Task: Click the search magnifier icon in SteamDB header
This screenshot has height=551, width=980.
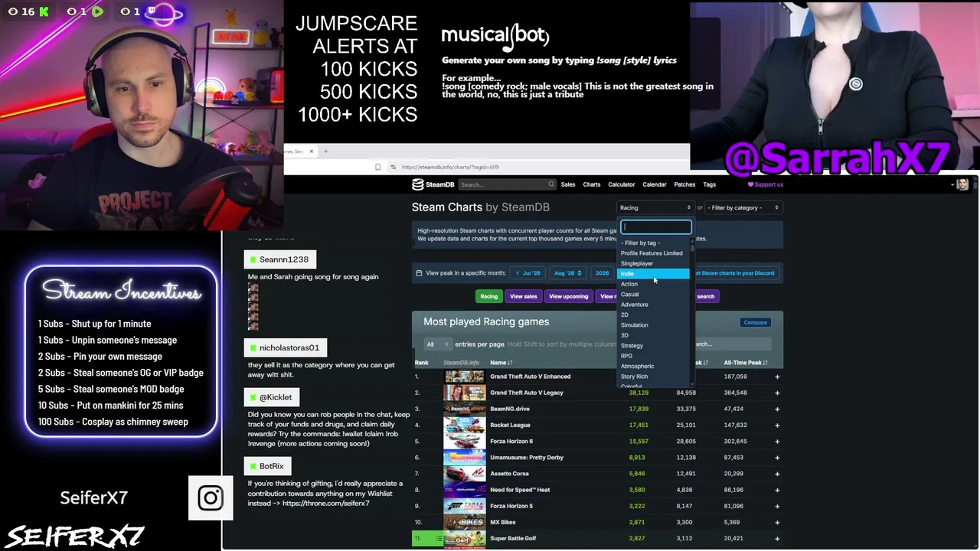Action: pyautogui.click(x=550, y=184)
